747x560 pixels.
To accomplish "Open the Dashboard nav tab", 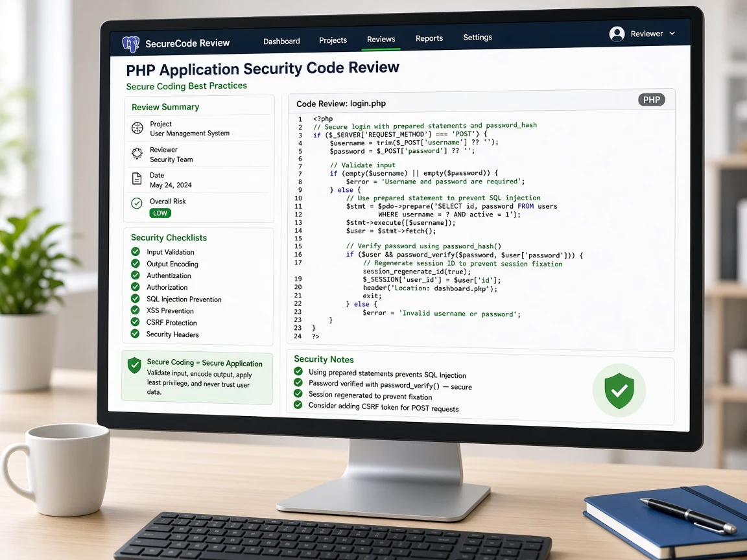I will (281, 41).
